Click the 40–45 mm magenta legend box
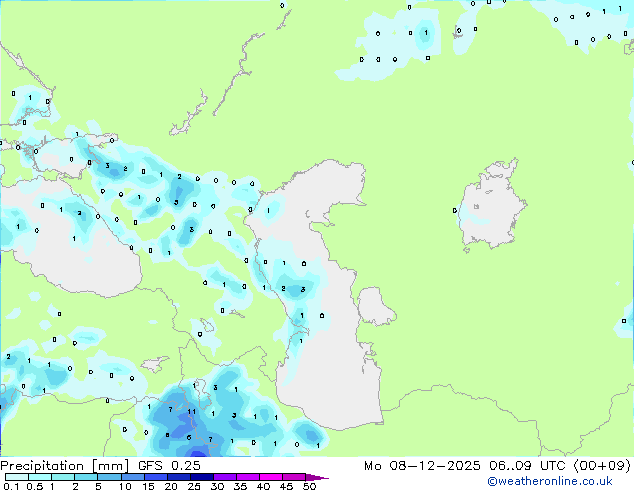634x490 pixels. click(x=271, y=477)
